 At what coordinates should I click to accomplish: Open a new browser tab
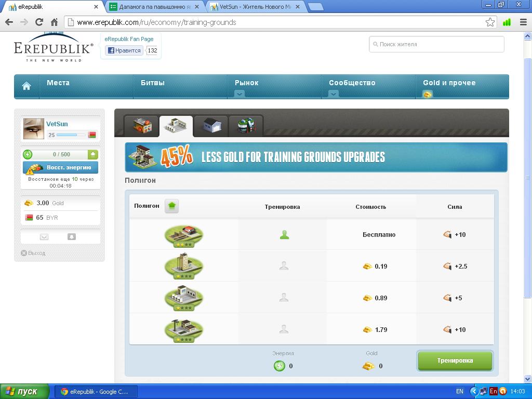(315, 7)
